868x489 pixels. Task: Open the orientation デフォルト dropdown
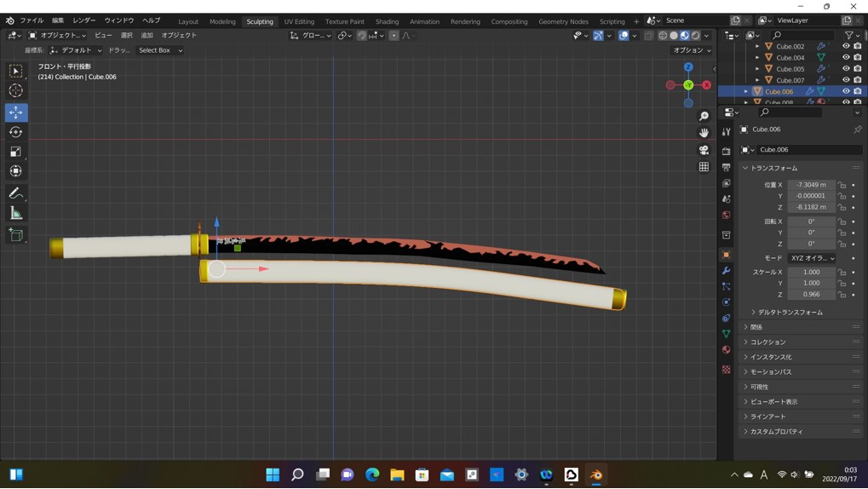pyautogui.click(x=76, y=50)
